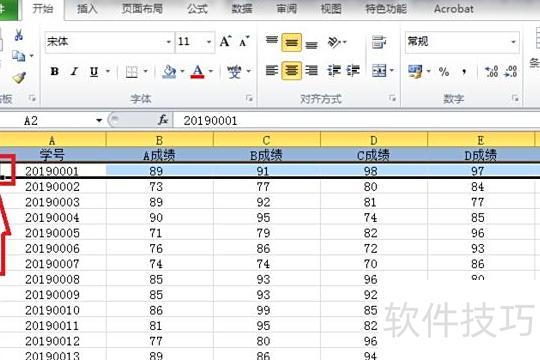The image size is (540, 360).
Task: Click the Cut scissors icon
Action: 19,35
